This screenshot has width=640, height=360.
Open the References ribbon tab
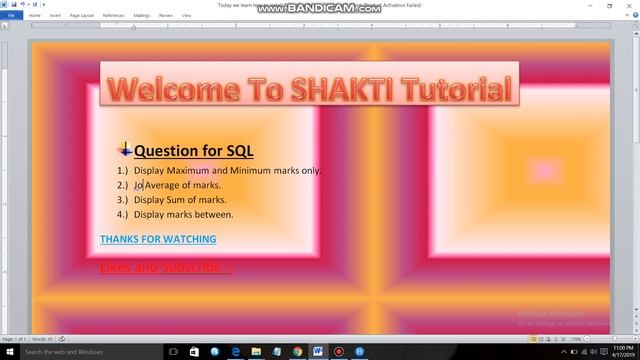coord(113,16)
